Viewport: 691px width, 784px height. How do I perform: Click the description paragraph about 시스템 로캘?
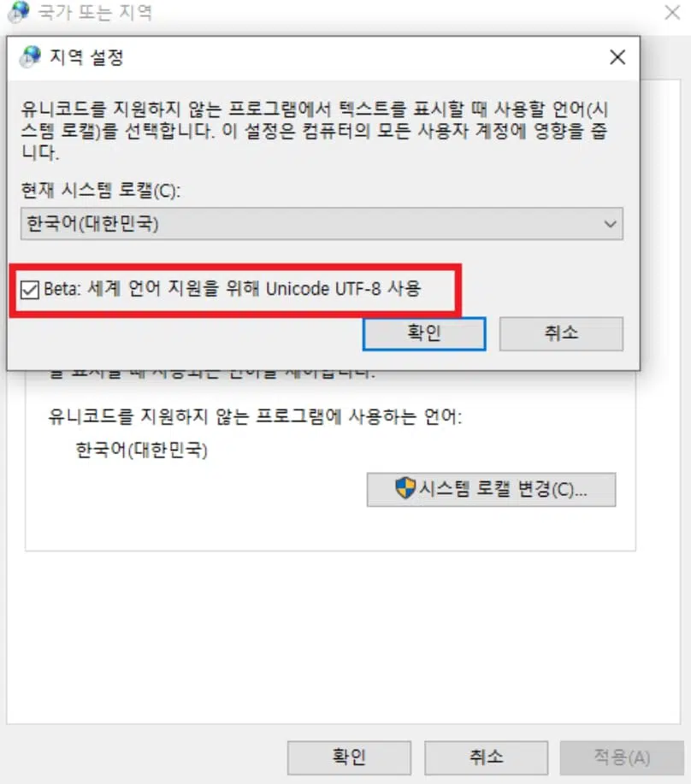tap(315, 130)
